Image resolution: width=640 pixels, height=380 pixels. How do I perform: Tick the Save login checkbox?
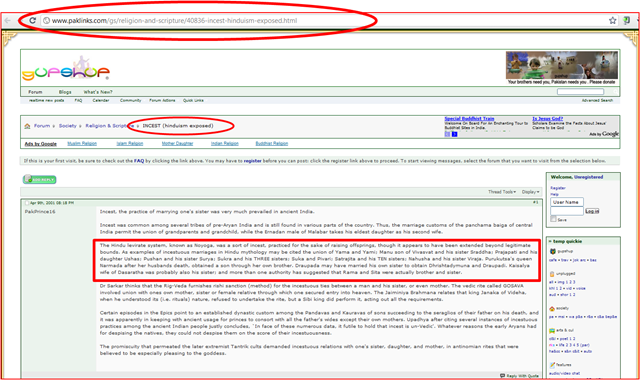click(x=553, y=219)
